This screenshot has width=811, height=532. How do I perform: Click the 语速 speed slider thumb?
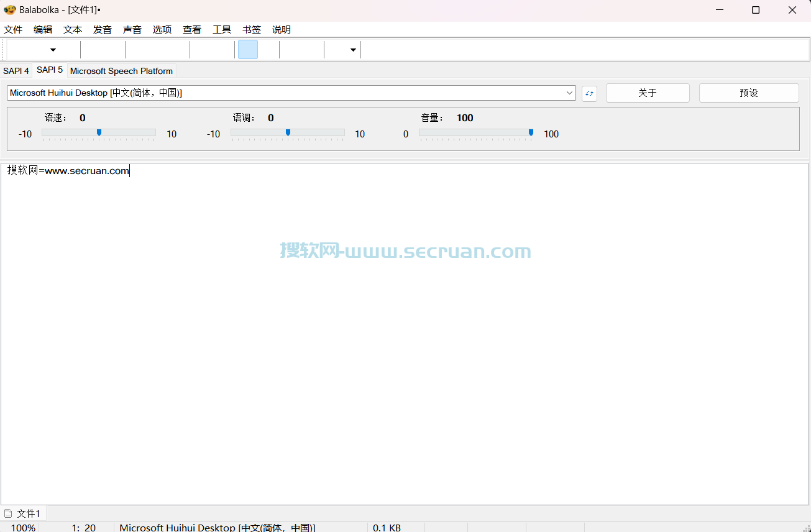pos(99,132)
